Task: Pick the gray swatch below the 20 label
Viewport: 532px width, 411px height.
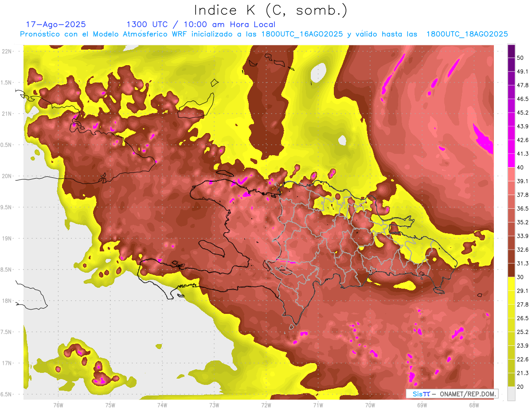Action: [x=511, y=394]
